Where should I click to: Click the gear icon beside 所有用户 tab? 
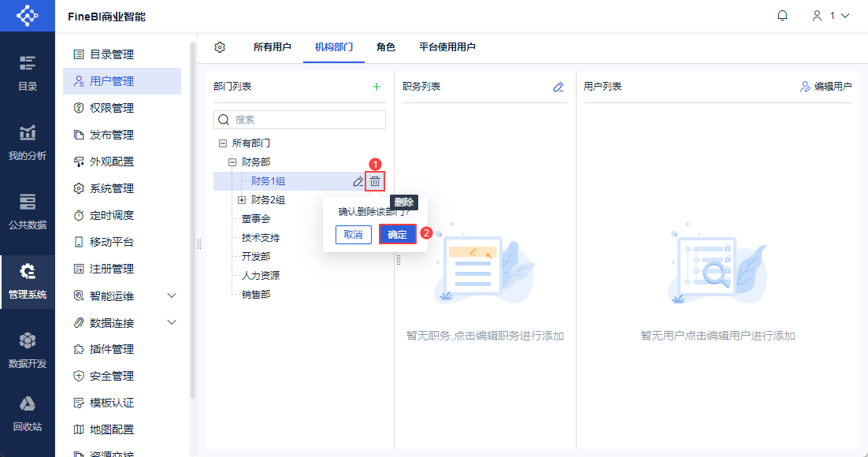click(x=220, y=47)
